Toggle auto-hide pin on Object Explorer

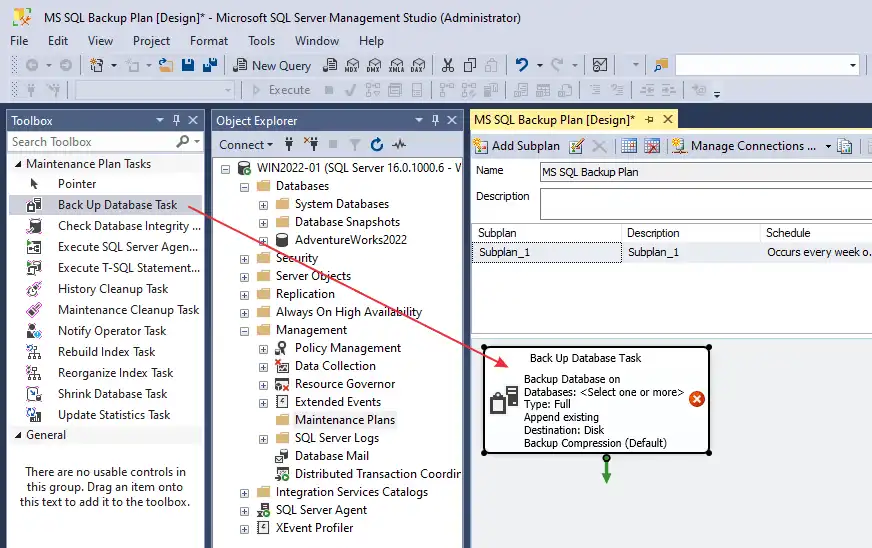(435, 120)
